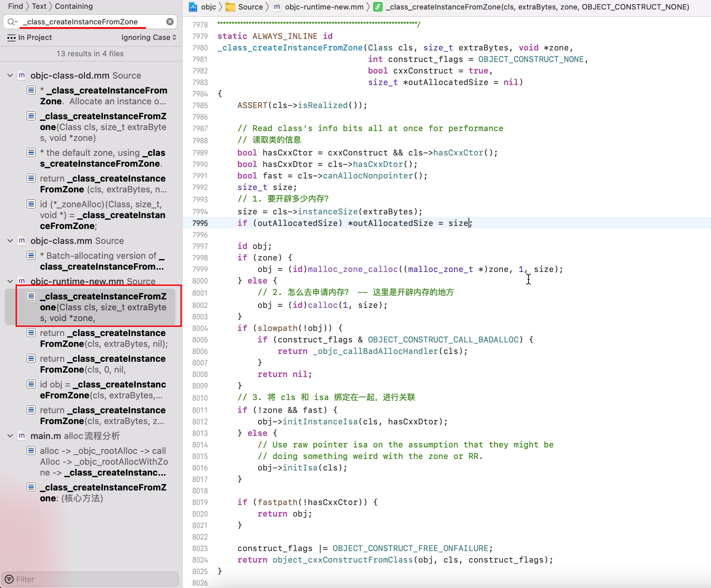This screenshot has width=711, height=588.
Task: Open the Find mode menu
Action: tap(15, 6)
